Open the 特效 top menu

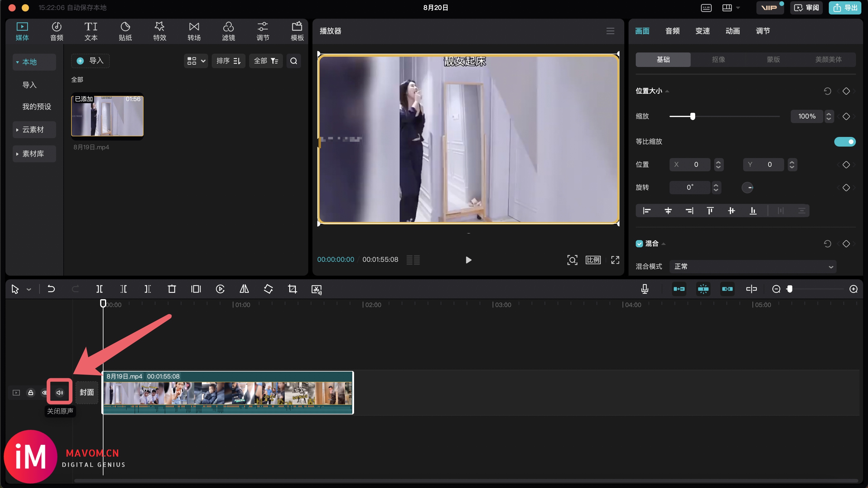(x=159, y=31)
